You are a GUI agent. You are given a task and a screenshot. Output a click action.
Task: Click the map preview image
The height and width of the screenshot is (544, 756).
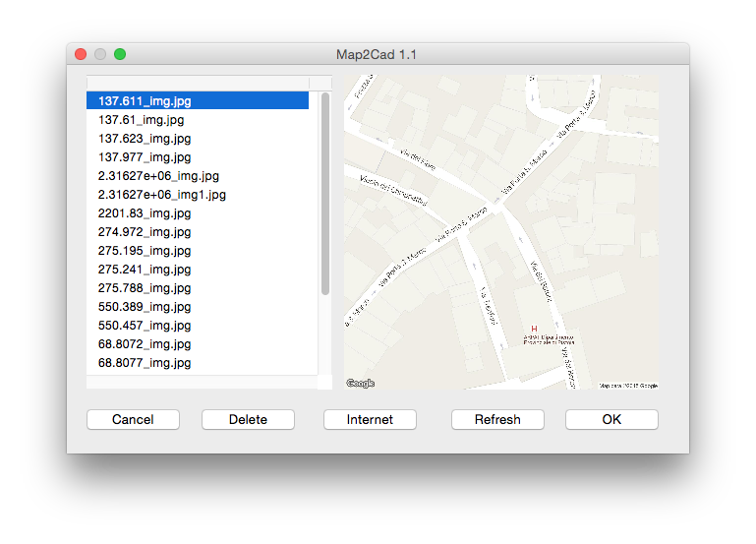501,232
